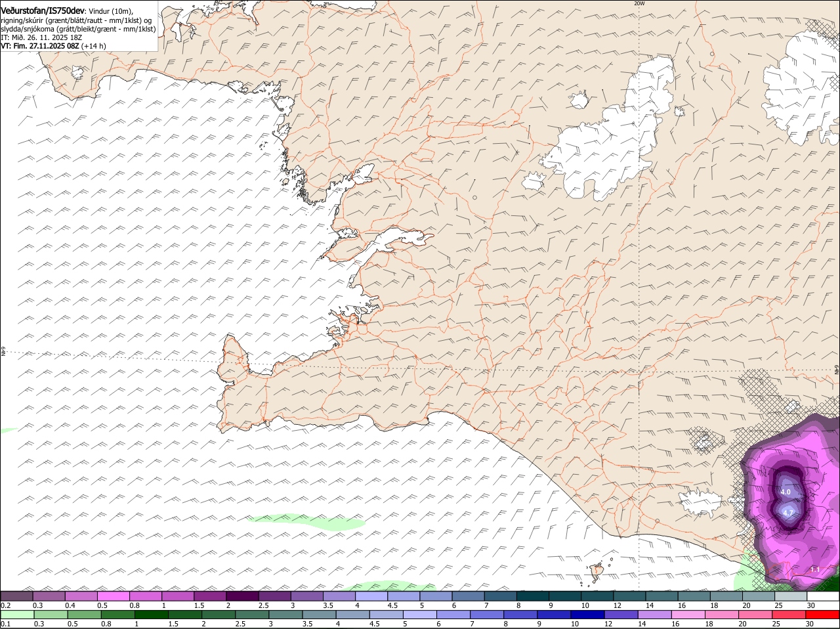Click the 3.5 label in upper legend
Screen dimensions: 840x629
click(x=328, y=605)
